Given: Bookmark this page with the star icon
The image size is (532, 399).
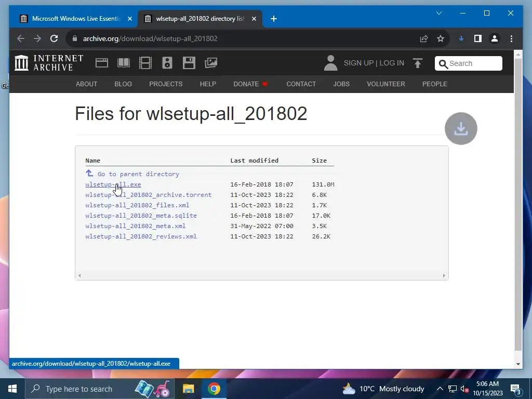Looking at the screenshot, I should point(441,38).
